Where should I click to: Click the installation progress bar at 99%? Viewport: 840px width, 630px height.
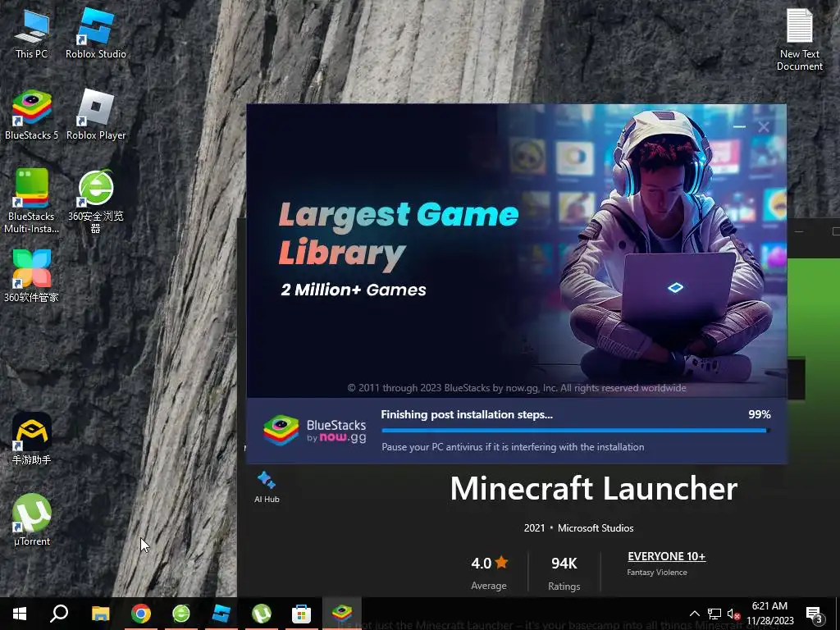click(576, 430)
